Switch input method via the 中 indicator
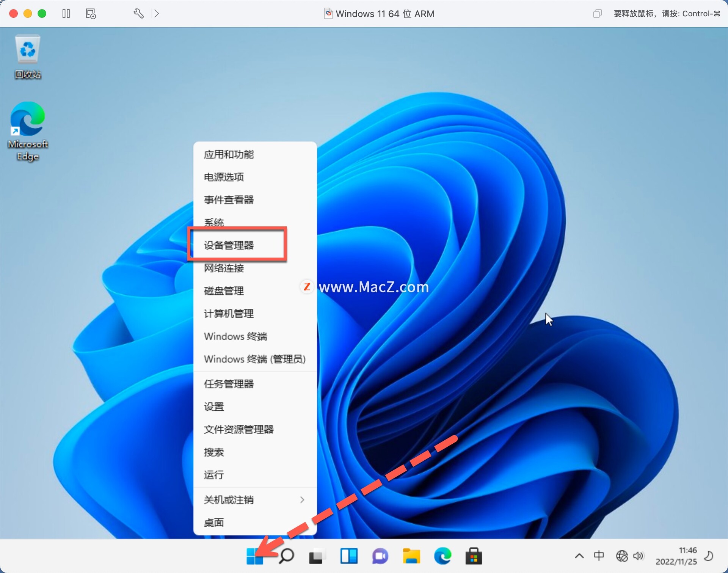This screenshot has width=728, height=573. tap(599, 556)
